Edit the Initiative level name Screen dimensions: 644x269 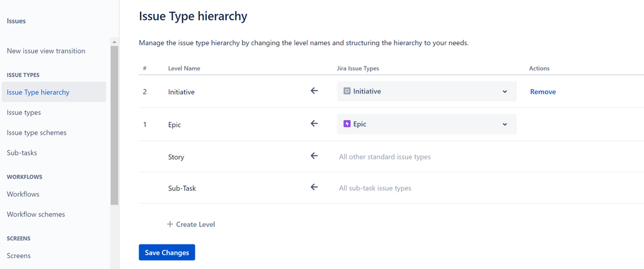coord(181,92)
